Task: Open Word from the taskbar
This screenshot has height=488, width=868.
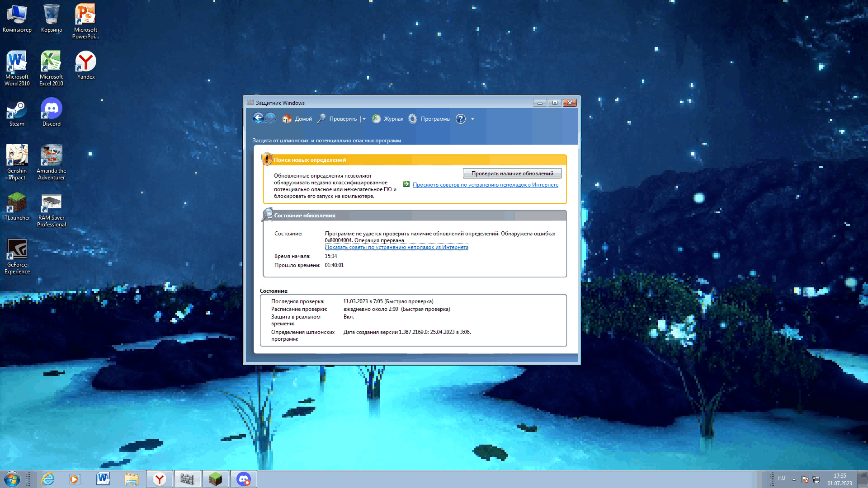Action: tap(103, 479)
